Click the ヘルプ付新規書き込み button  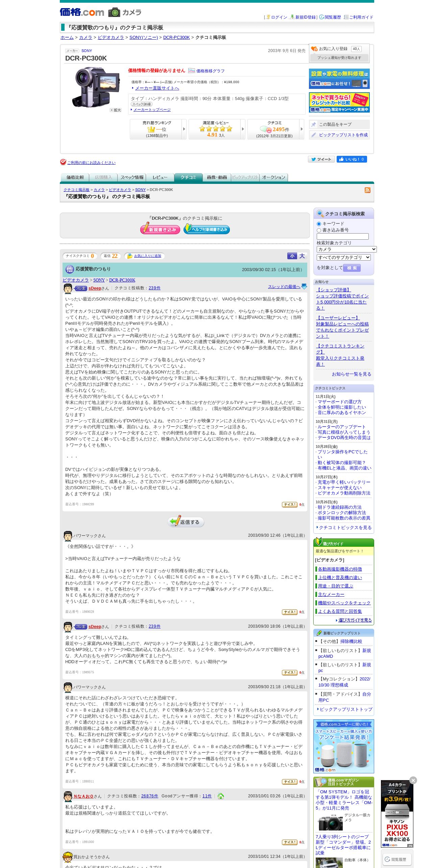pyautogui.click(x=207, y=228)
